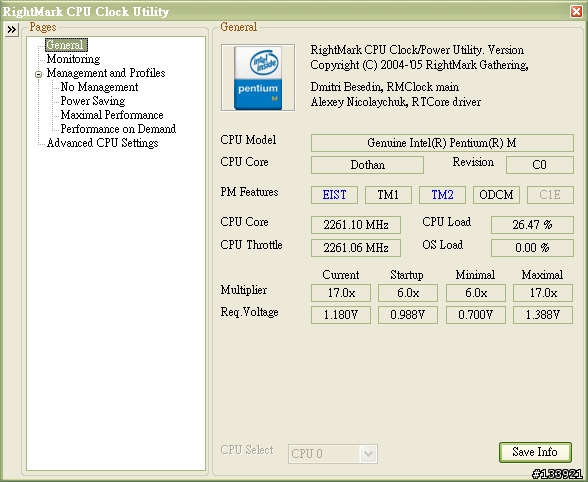This screenshot has width=588, height=482.
Task: Click the TM2 feature box
Action: [x=442, y=195]
